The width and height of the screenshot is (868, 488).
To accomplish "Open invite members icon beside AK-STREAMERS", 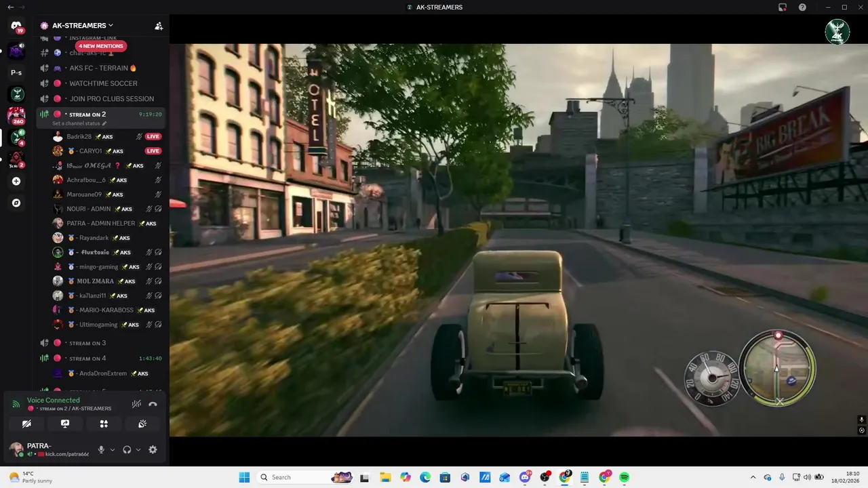I will (x=159, y=26).
